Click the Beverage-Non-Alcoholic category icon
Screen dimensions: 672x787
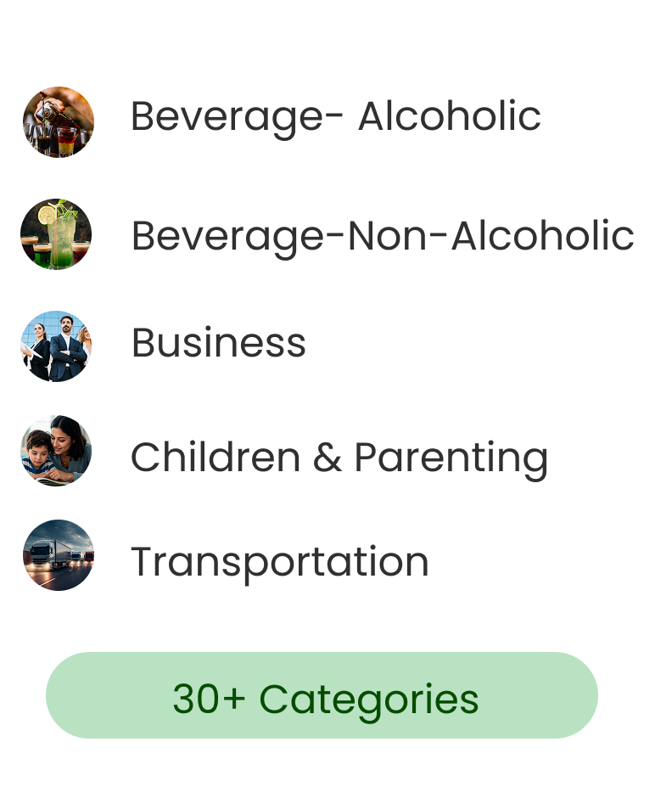(56, 234)
